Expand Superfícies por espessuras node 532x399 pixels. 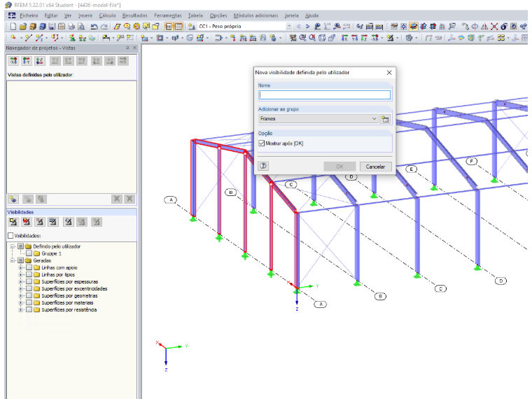[21, 281]
